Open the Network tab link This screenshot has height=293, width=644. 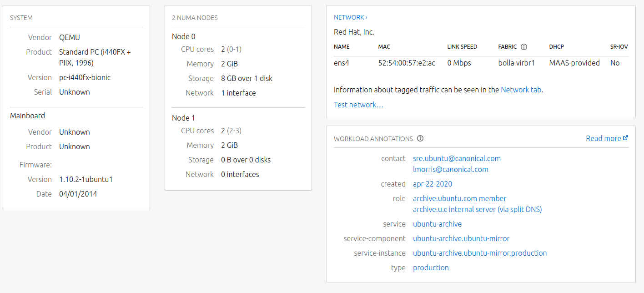coord(521,90)
